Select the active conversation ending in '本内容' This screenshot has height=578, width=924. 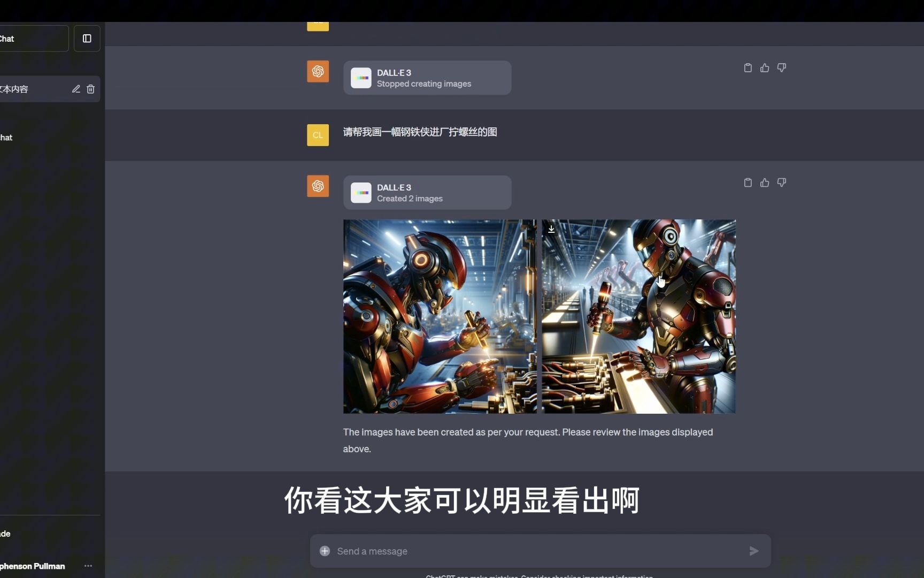[x=50, y=89]
